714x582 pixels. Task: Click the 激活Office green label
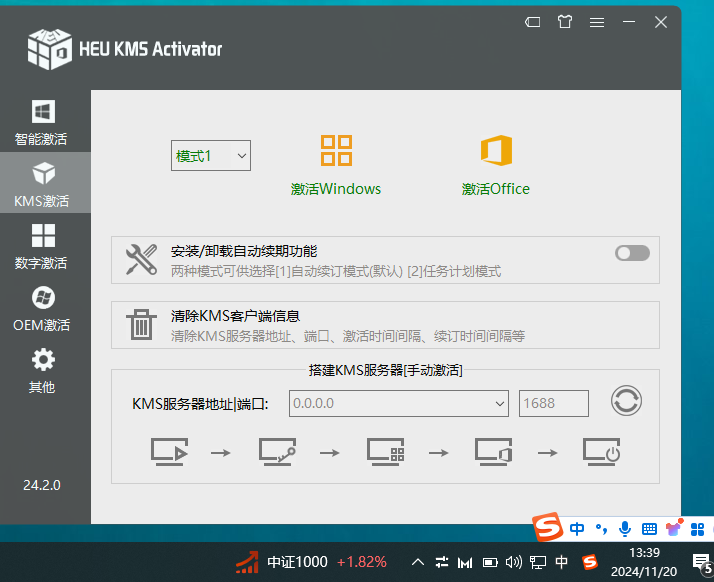[x=496, y=189]
